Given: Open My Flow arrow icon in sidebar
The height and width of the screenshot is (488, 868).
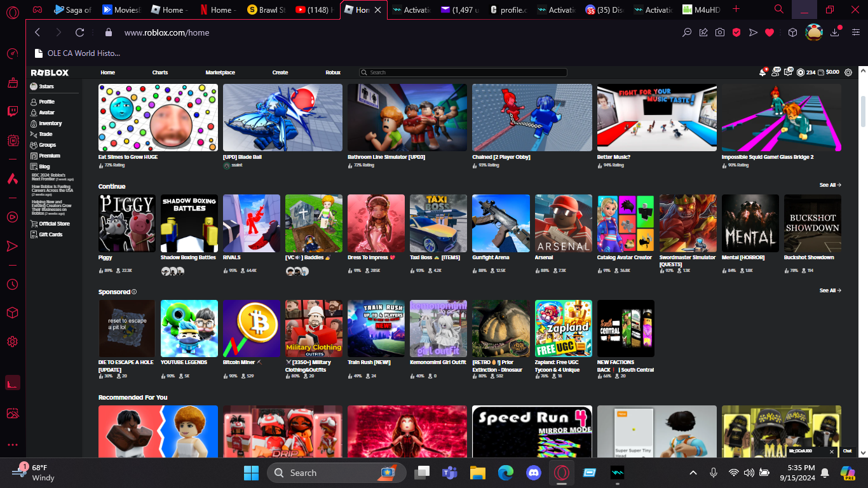Looking at the screenshot, I should (12, 246).
